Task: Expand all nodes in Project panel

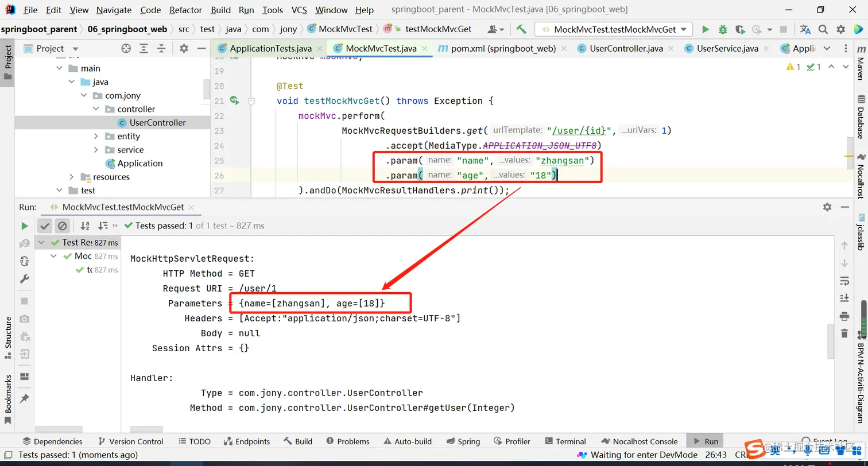Action: coord(144,49)
